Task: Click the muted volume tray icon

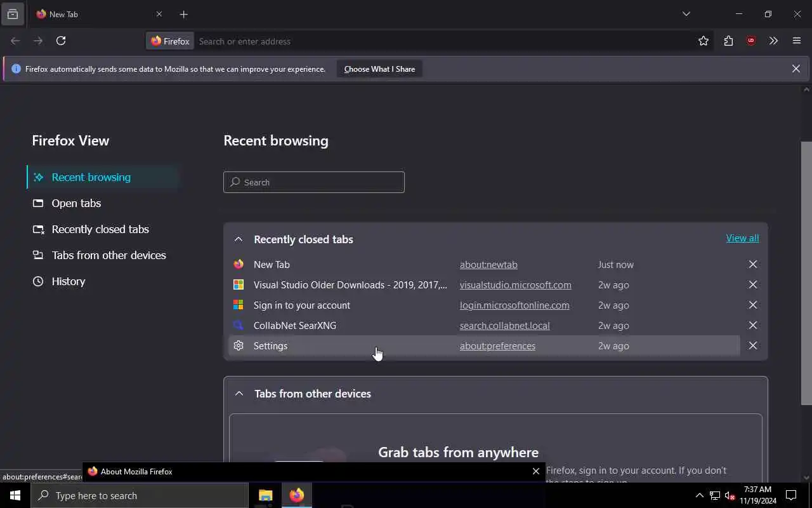Action: 730,495
